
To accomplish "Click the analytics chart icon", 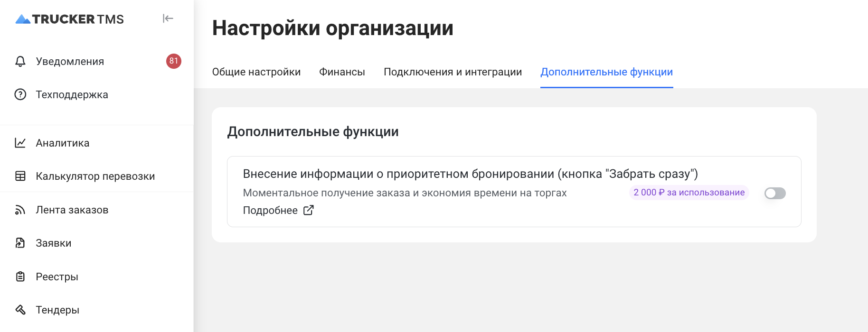I will [20, 143].
